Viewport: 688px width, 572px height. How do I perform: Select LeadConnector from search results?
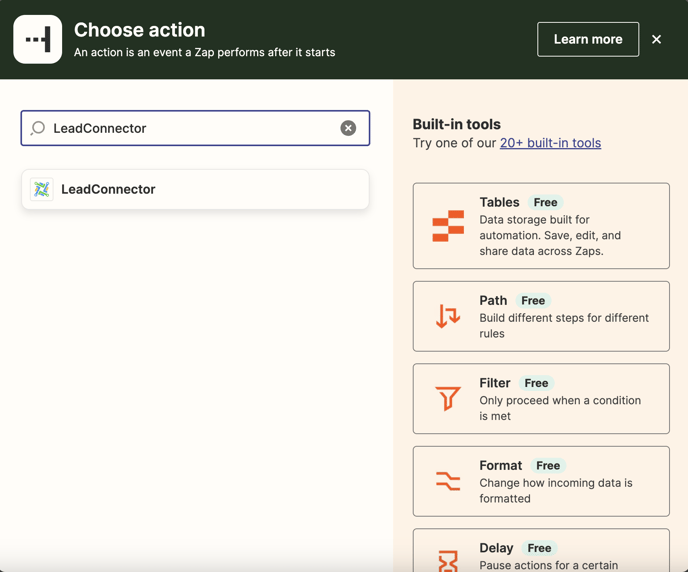coord(195,189)
